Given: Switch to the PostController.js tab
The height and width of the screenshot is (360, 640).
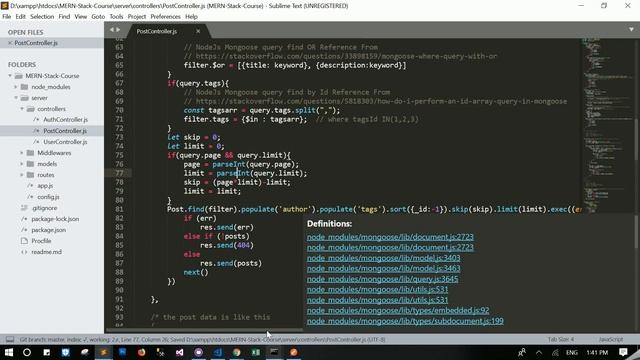Looking at the screenshot, I should (x=157, y=31).
